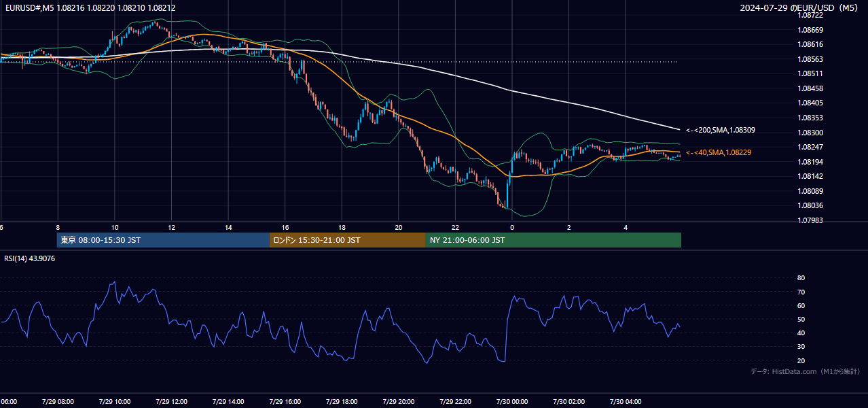Click RSI level 60 on scale
This screenshot has height=408, width=868.
(x=801, y=305)
